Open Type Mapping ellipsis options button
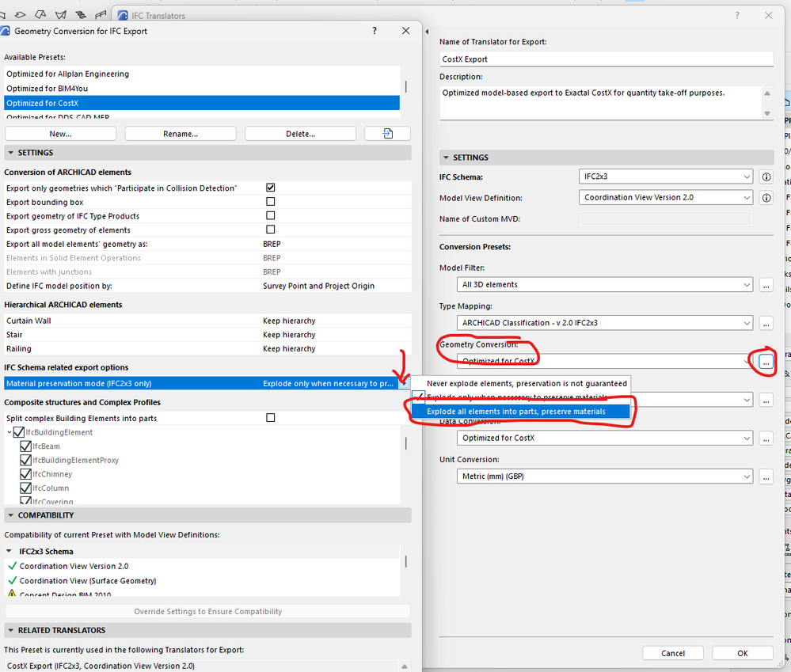 pyautogui.click(x=766, y=323)
